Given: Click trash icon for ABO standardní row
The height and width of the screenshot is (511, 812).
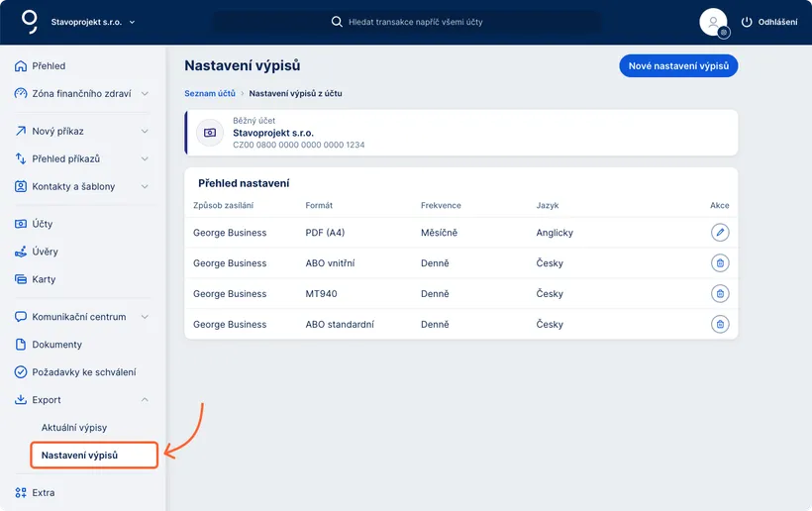Looking at the screenshot, I should click(720, 325).
